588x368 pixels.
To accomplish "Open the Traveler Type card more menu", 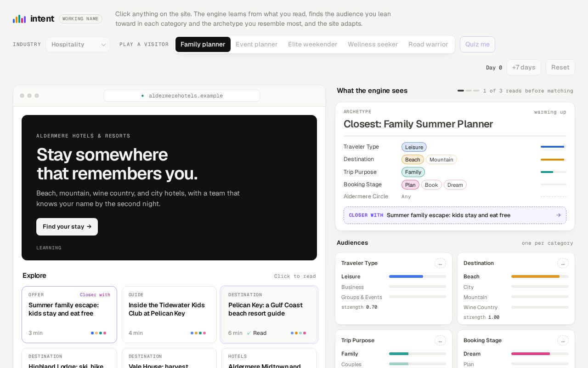I will [x=440, y=263].
